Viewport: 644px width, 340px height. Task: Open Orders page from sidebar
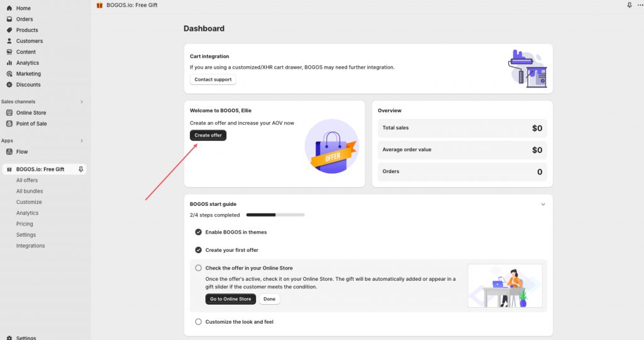tap(25, 19)
